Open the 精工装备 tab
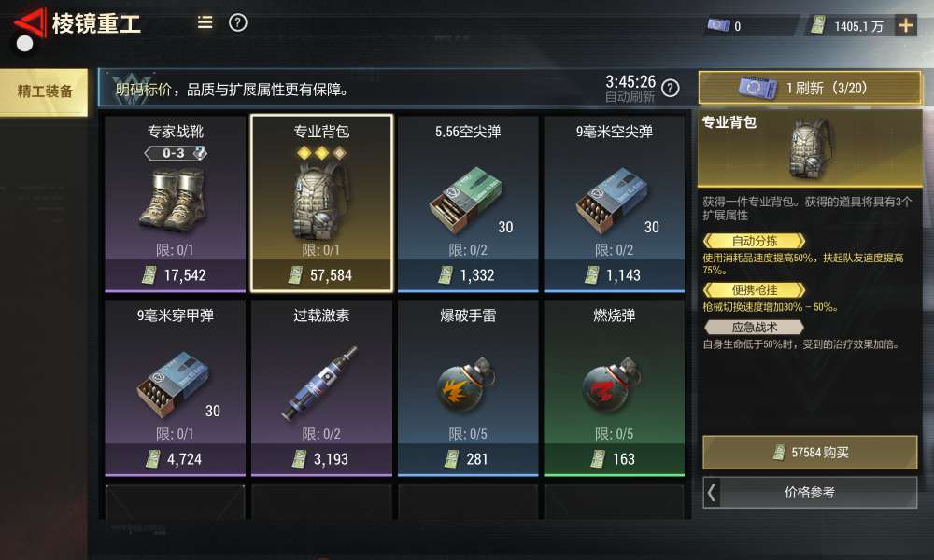The height and width of the screenshot is (560, 934). pos(44,91)
